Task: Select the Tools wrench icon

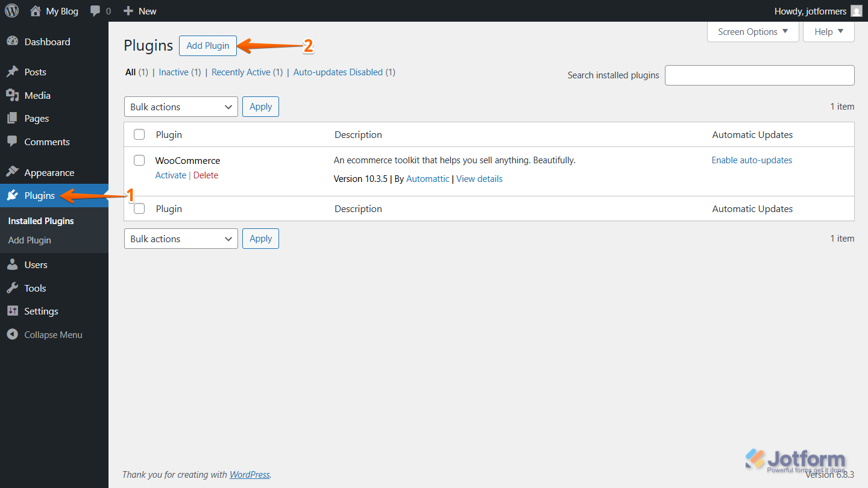Action: [12, 288]
